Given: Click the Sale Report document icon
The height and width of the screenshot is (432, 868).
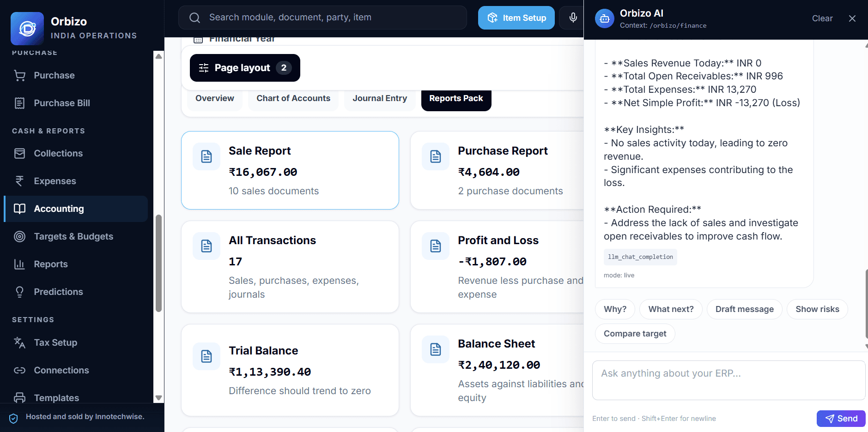Looking at the screenshot, I should point(206,156).
